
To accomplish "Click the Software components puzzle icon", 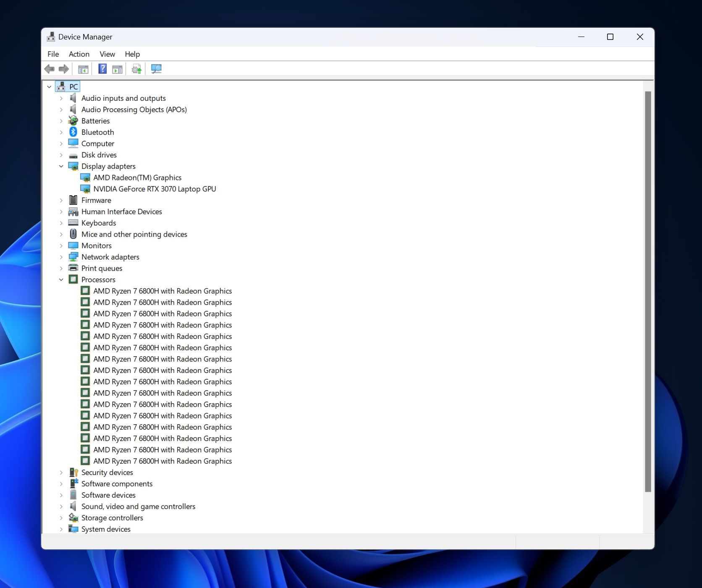I will pyautogui.click(x=74, y=483).
